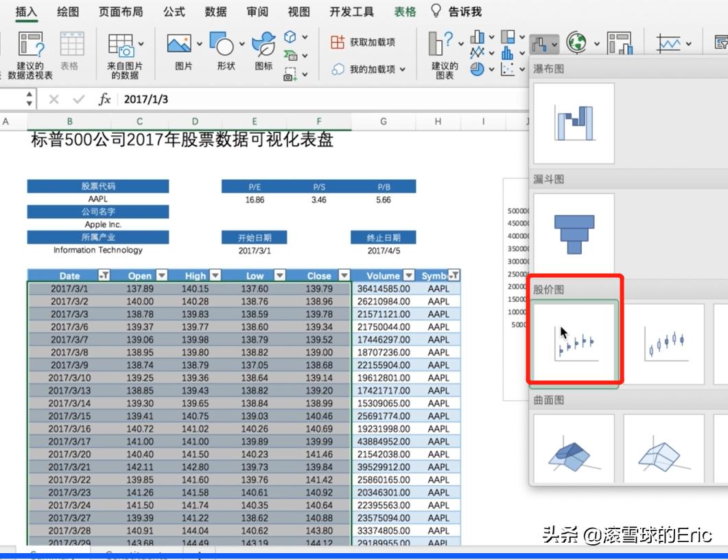Pick the candlestick stock chart thumbnail
The image size is (728, 560).
tap(664, 343)
